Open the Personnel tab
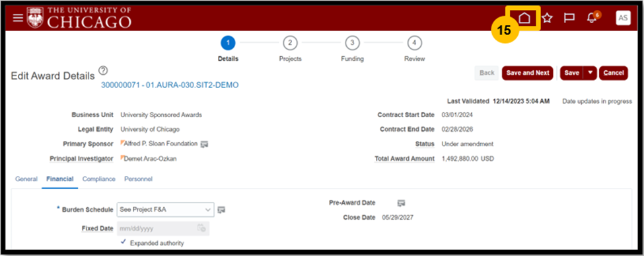This screenshot has width=644, height=256. [139, 179]
